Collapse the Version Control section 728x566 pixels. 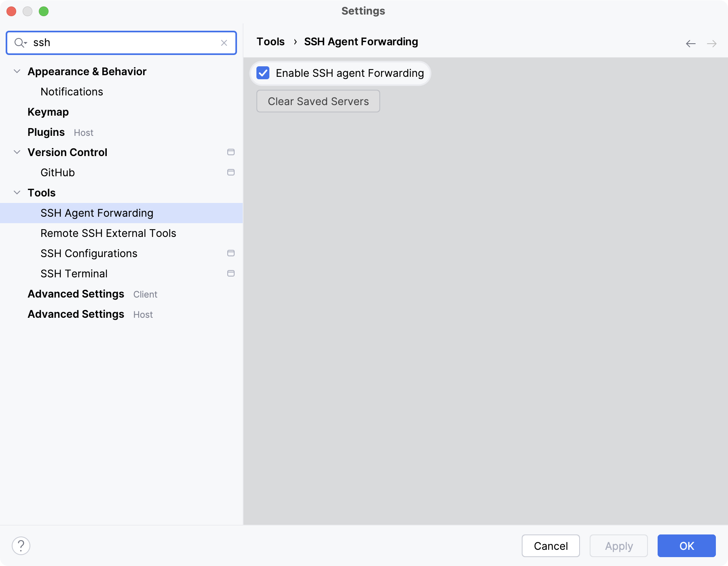pos(17,152)
